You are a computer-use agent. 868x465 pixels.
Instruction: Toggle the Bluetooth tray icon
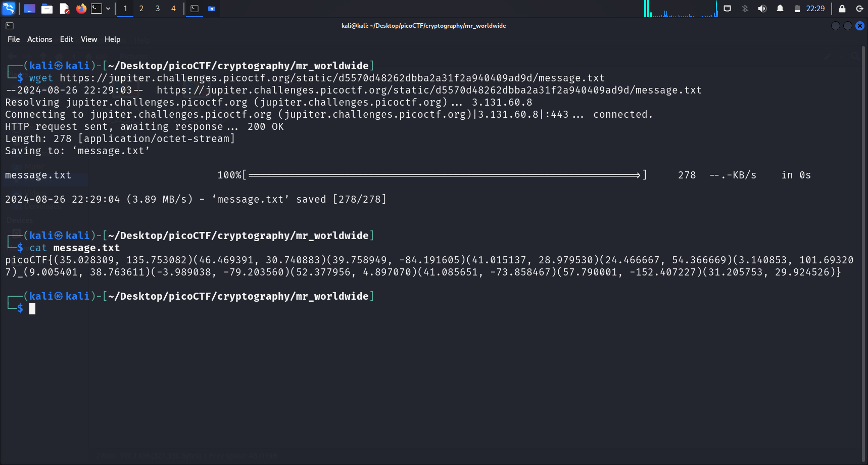click(x=745, y=9)
